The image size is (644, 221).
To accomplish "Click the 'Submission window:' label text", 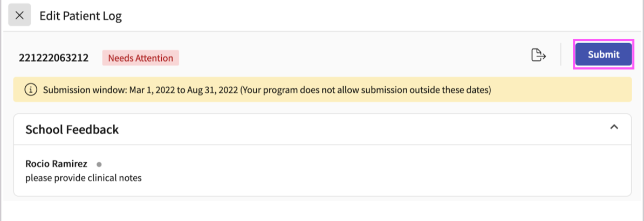I will (x=85, y=89).
